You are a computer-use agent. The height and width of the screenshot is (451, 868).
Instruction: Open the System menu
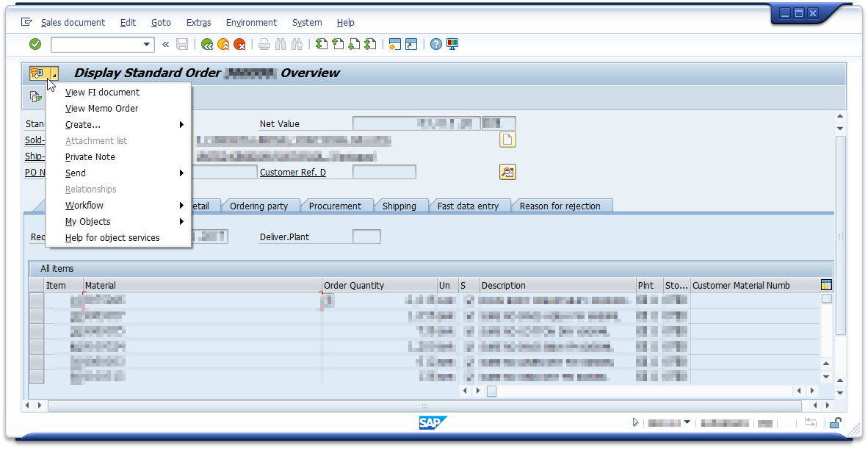point(307,23)
